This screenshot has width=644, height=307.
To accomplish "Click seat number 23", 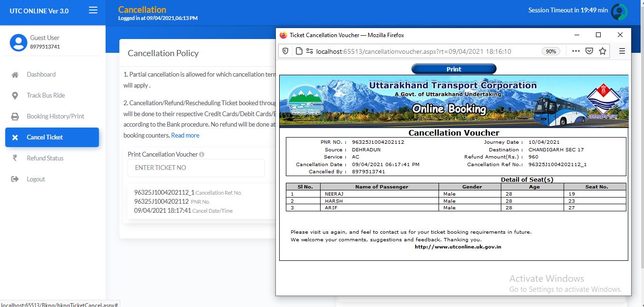I will coord(572,201).
